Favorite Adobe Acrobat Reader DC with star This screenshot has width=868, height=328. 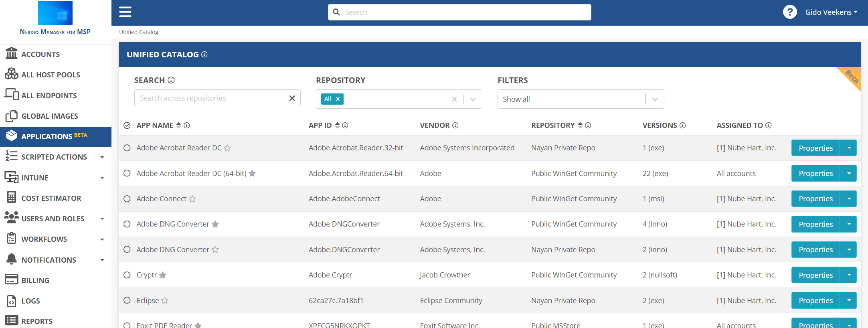[227, 148]
